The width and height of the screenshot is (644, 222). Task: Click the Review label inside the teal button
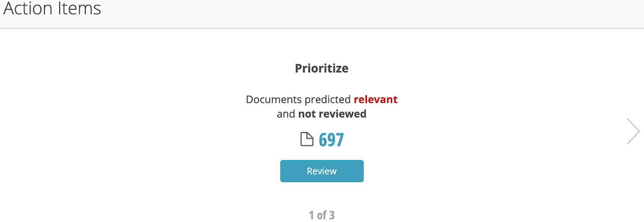coord(322,171)
